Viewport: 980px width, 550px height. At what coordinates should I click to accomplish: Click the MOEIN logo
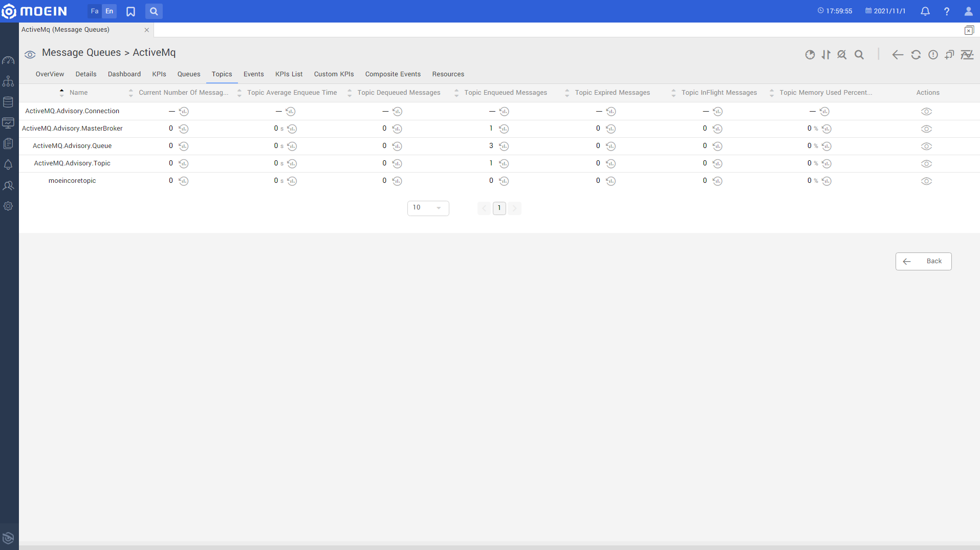(34, 11)
